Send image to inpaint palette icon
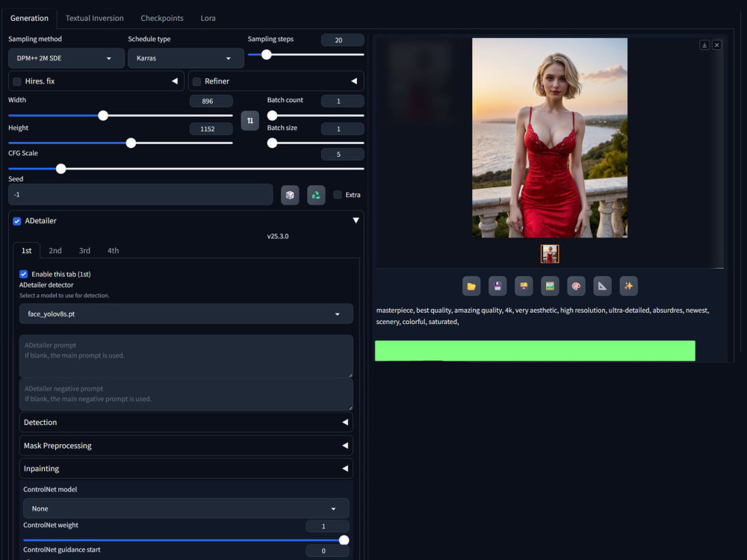 [x=576, y=286]
